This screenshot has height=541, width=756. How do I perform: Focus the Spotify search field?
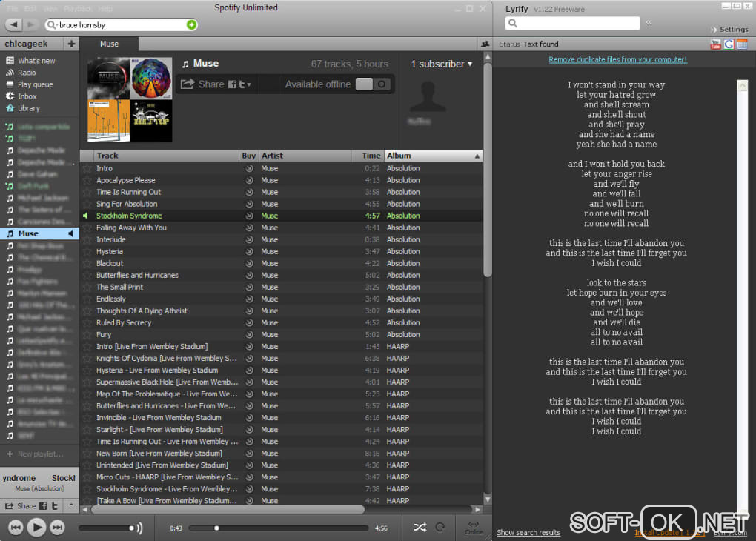[x=121, y=24]
